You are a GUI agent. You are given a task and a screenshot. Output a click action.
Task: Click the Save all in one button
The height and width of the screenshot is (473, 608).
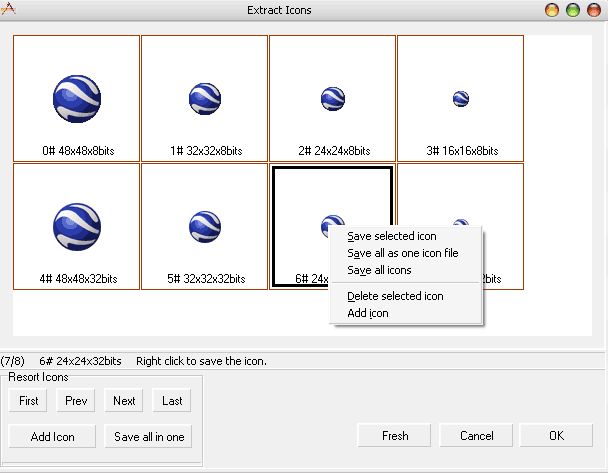(149, 437)
